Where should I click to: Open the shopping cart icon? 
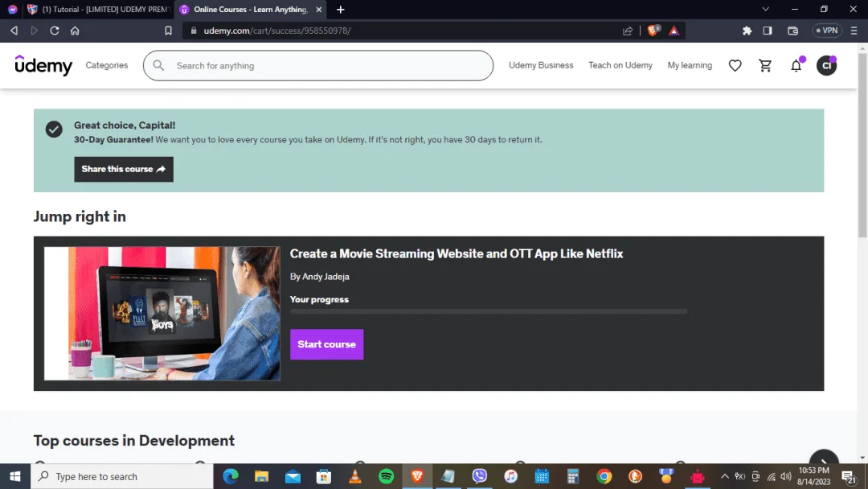[x=765, y=65]
